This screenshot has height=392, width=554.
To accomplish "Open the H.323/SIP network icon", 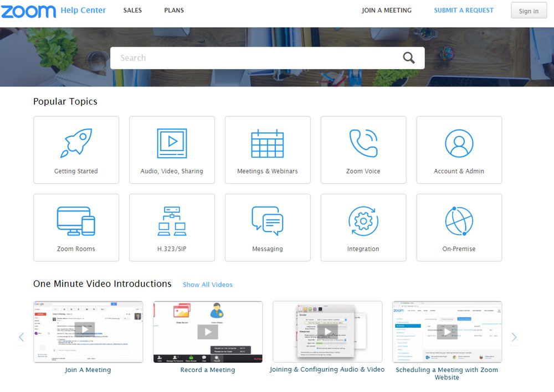I will click(172, 221).
